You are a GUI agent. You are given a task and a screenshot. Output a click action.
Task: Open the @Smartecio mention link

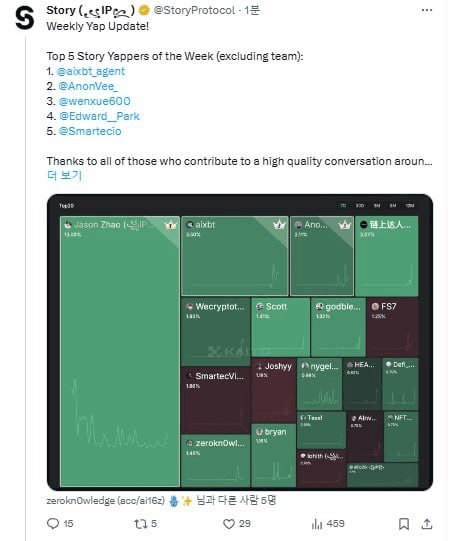90,131
